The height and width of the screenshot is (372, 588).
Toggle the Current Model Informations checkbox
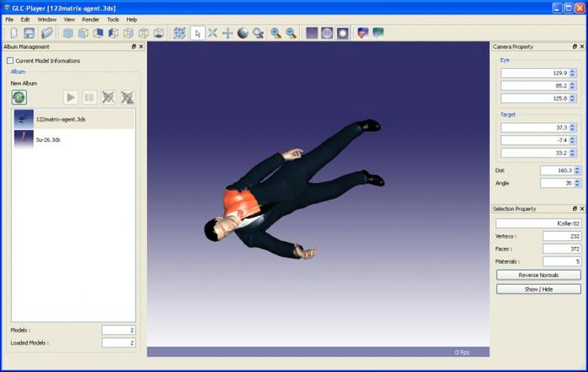(10, 60)
